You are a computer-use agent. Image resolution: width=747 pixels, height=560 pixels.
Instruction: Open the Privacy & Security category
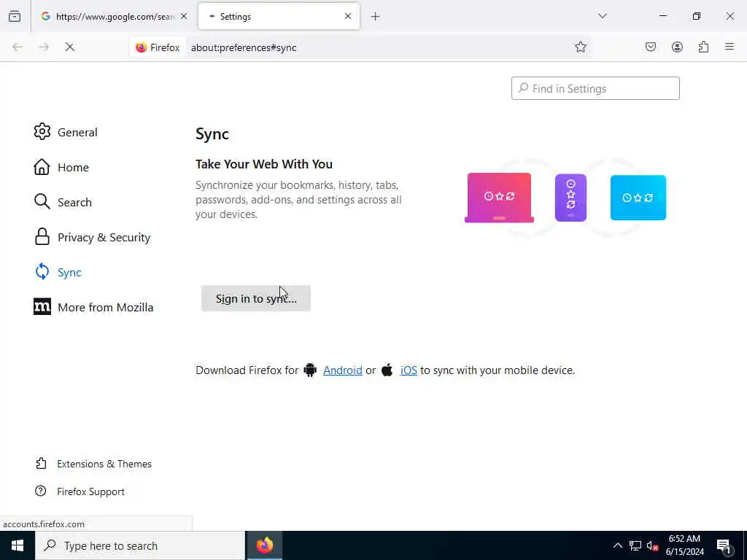tap(93, 237)
